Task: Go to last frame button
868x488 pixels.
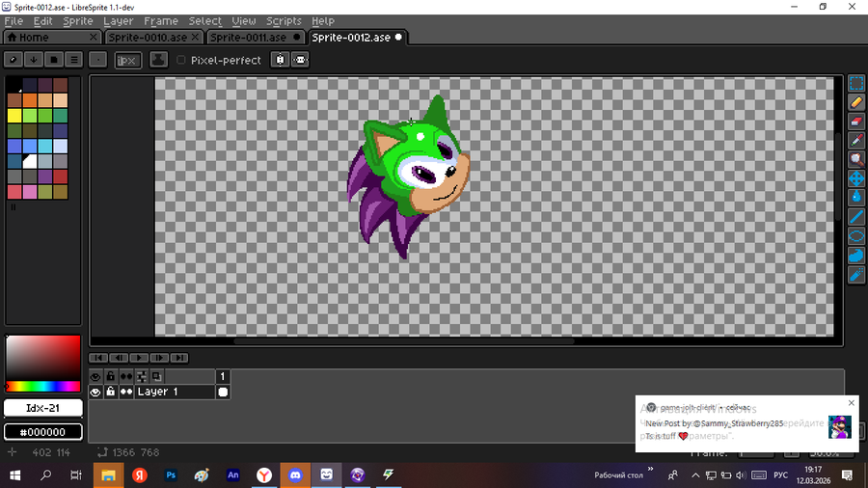Action: [x=179, y=358]
